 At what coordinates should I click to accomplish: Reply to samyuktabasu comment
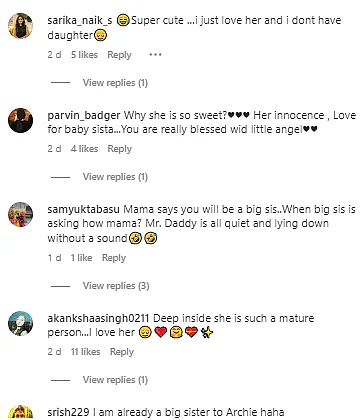tap(114, 258)
